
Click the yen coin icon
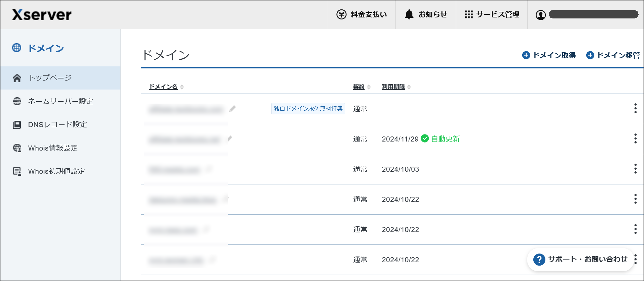click(341, 14)
